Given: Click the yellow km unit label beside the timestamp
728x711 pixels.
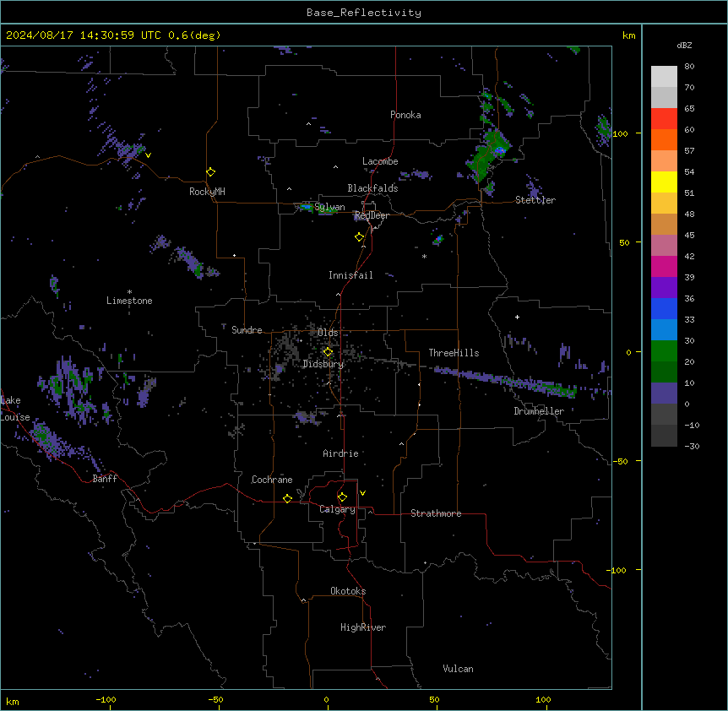Looking at the screenshot, I should [x=628, y=35].
